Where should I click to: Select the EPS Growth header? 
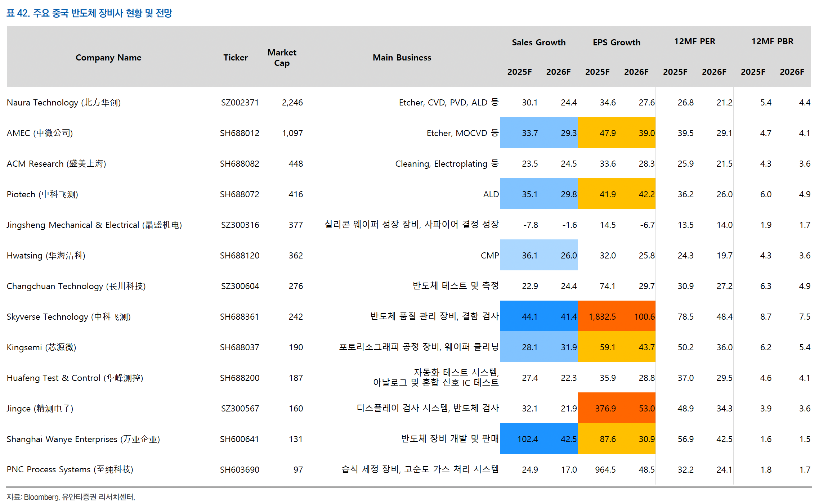click(x=616, y=42)
